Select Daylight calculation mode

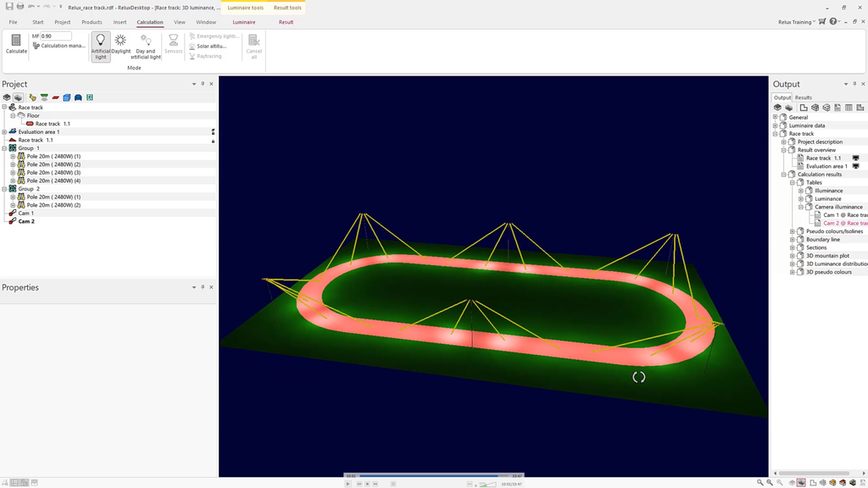pyautogui.click(x=120, y=44)
